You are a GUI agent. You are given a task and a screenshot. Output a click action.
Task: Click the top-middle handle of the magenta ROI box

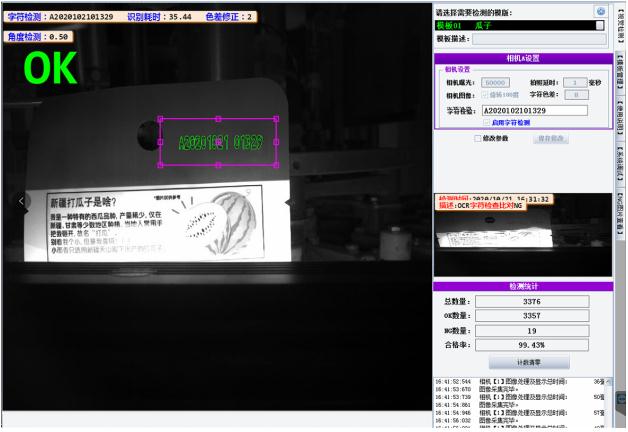pyautogui.click(x=218, y=119)
